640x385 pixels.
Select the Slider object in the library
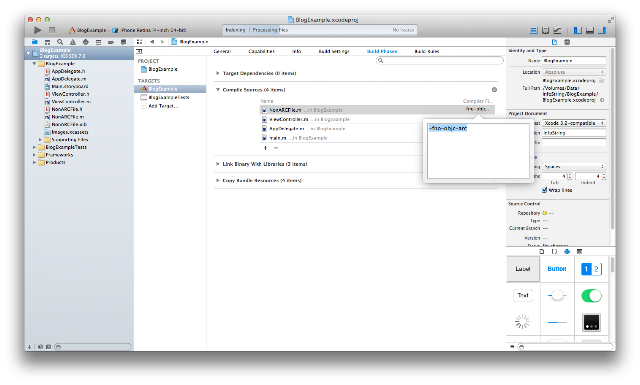coord(557,295)
